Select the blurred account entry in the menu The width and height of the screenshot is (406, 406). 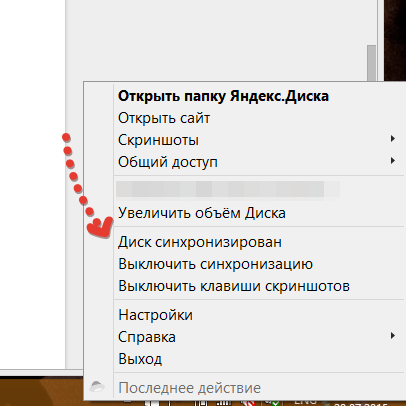coord(228,189)
